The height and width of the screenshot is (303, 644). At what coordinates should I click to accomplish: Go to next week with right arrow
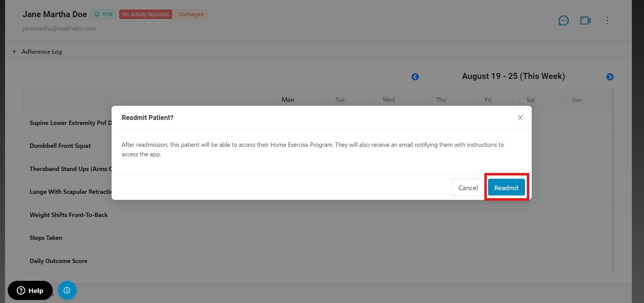tap(610, 77)
